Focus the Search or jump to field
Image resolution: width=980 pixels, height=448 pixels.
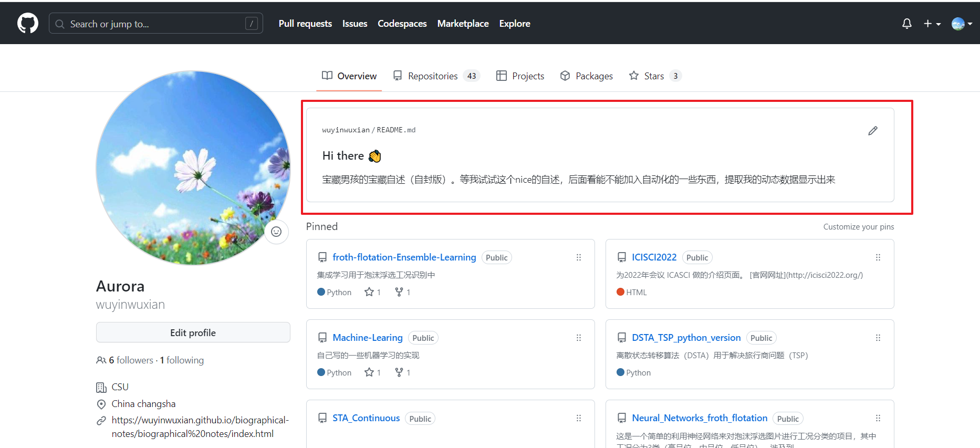[156, 24]
